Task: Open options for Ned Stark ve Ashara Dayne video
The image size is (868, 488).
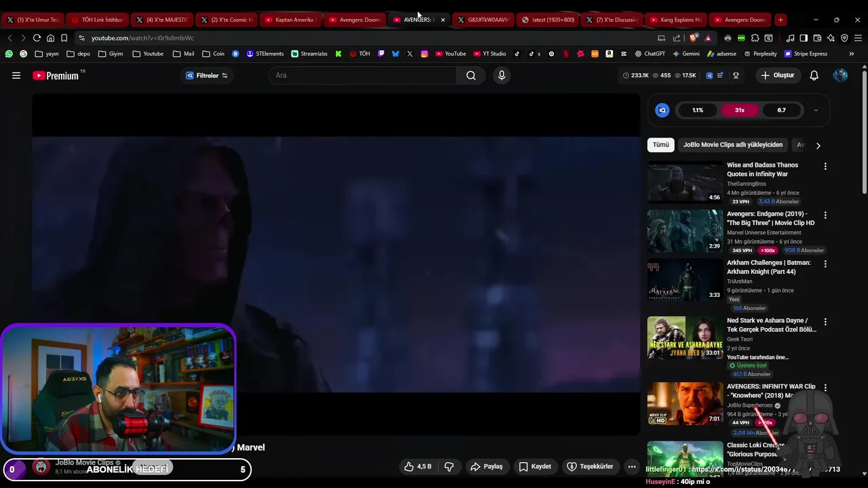Action: click(825, 321)
